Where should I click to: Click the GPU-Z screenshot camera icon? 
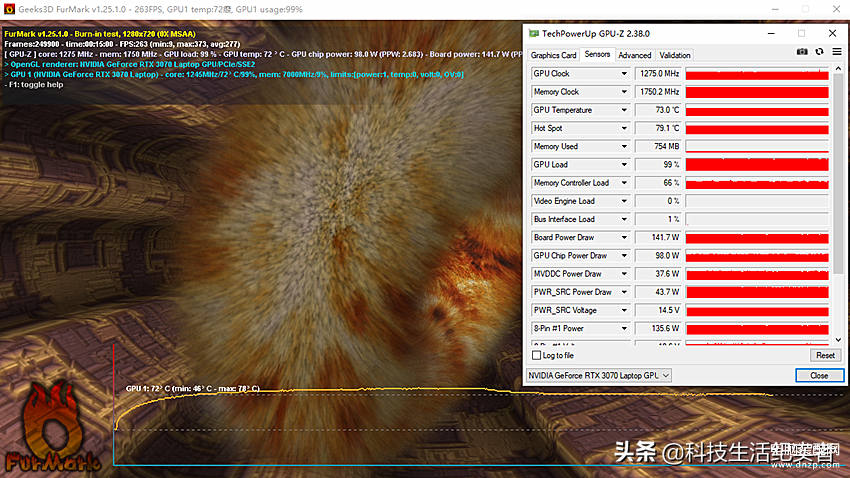pyautogui.click(x=802, y=51)
